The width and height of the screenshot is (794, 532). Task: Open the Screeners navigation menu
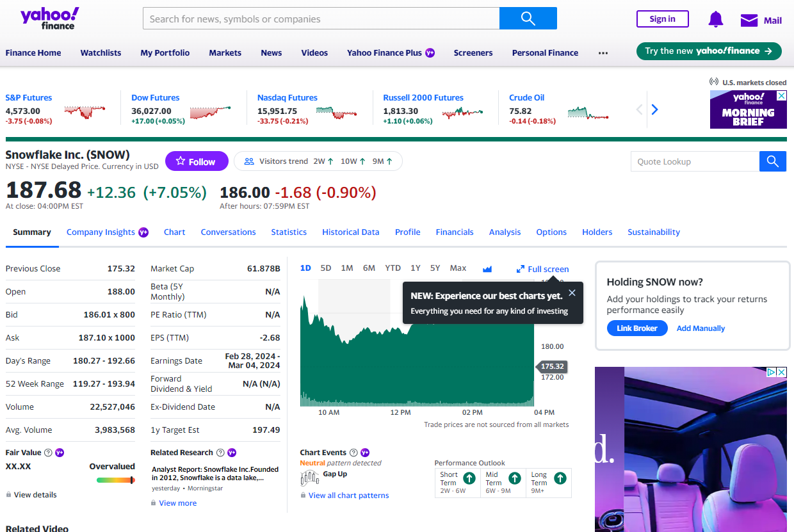pos(473,53)
